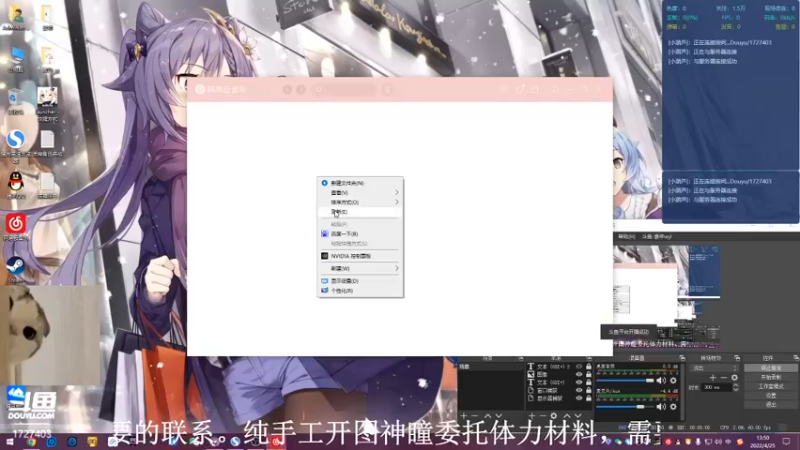Screen dimensions: 800x450
Task: Unlock the 文本 (GDI+) 2 source
Action: 588,366
